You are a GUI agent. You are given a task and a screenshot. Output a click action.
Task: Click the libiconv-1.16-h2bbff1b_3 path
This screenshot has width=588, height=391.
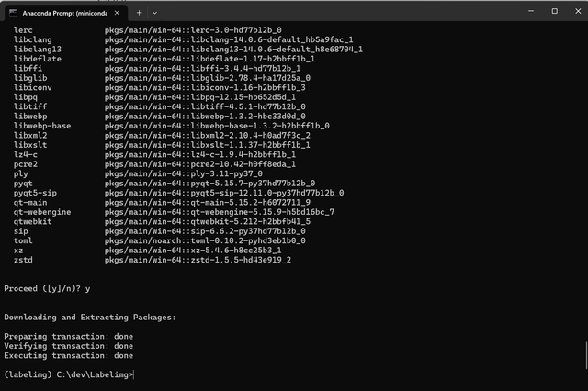(205, 87)
